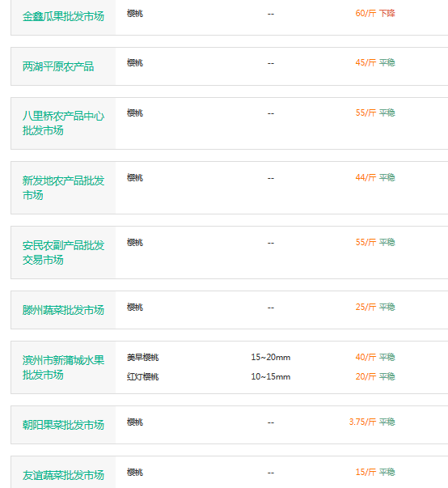The width and height of the screenshot is (448, 488).
Task: Click the 10~15mm size specification
Action: click(x=271, y=376)
